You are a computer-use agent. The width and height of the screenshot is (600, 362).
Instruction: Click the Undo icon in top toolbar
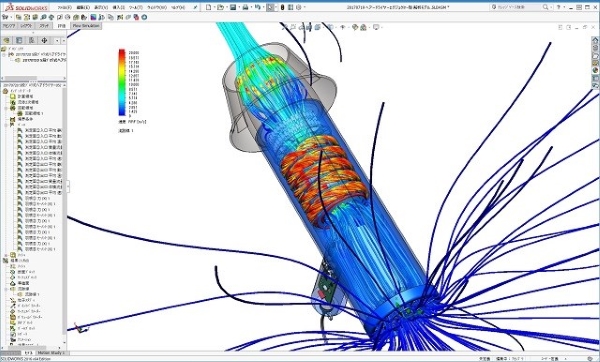point(258,7)
